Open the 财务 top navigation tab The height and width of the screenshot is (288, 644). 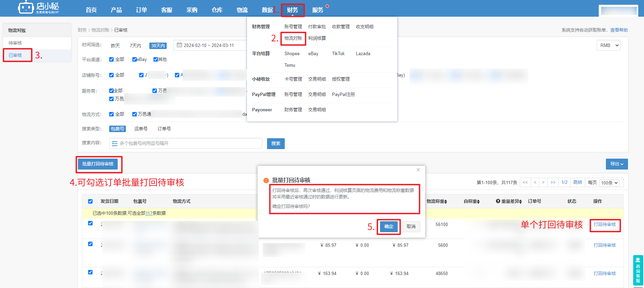(x=292, y=10)
